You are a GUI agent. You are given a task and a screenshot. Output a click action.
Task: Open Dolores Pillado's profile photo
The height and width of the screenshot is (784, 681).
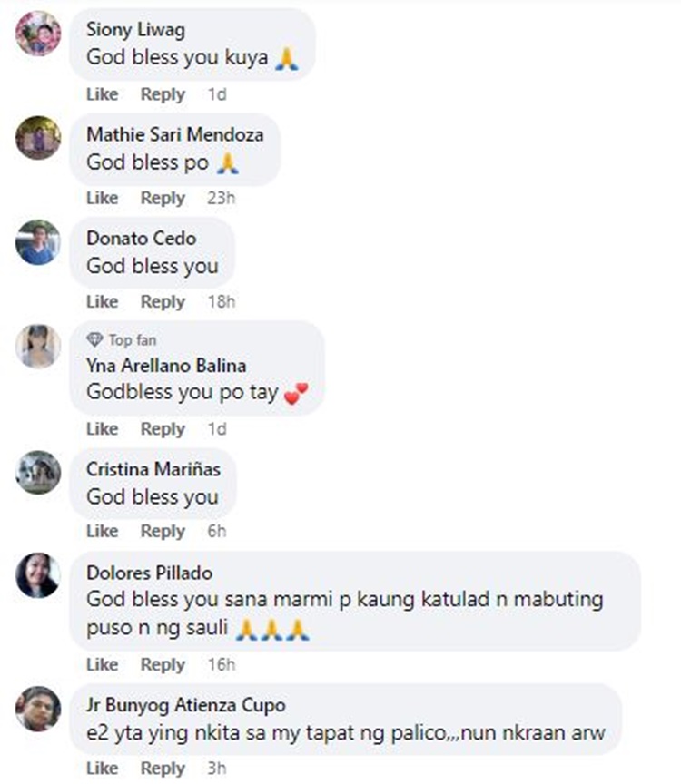pyautogui.click(x=38, y=575)
